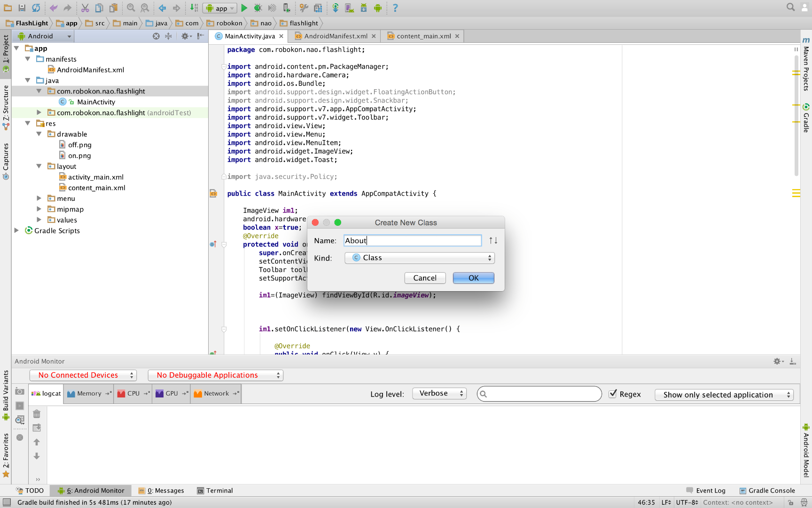Click the Open folder toolbar icon
Screen dimensions: 812x508
[x=8, y=8]
